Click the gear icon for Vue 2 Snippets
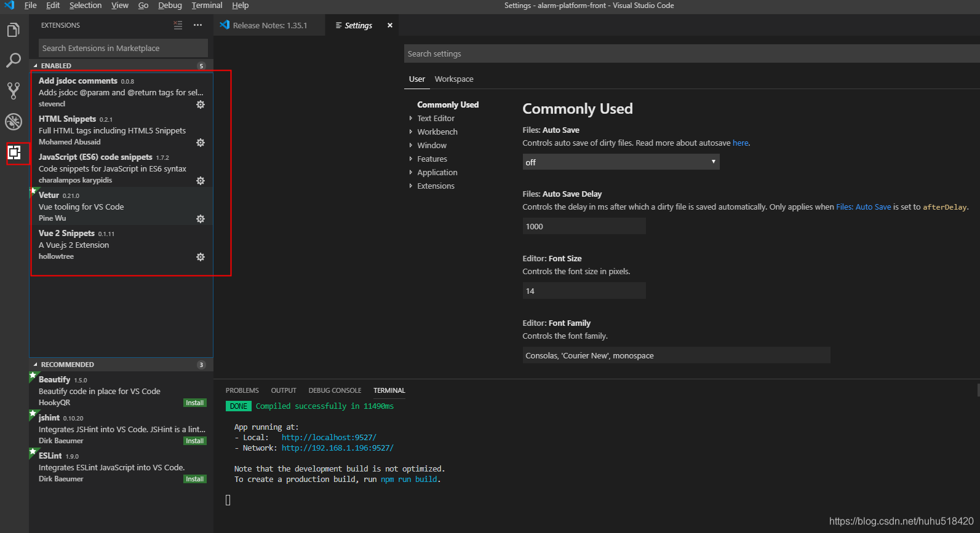The image size is (980, 533). coord(201,257)
